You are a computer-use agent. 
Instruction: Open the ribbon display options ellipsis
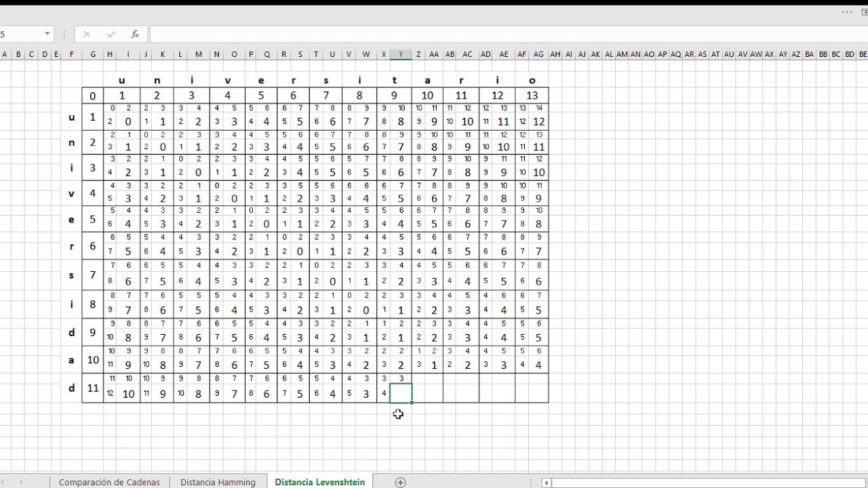(847, 12)
